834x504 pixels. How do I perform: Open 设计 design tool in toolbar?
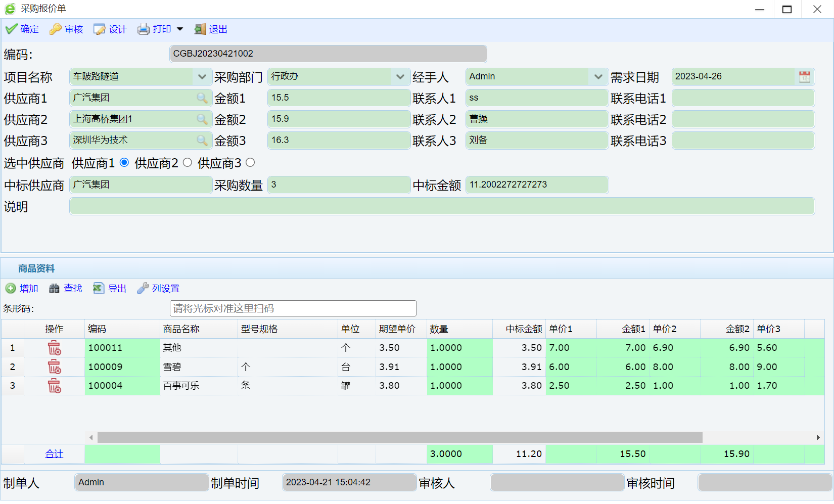(100, 29)
